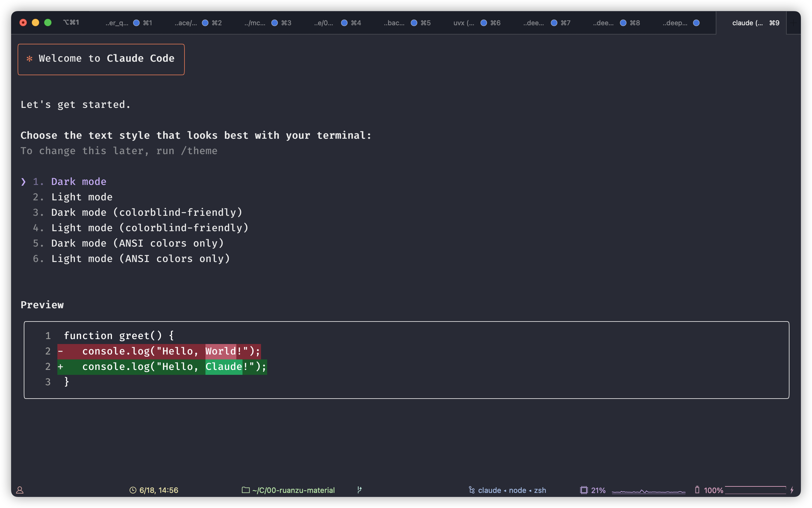
Task: Click the CPU chip icon showing 21%
Action: (x=584, y=490)
